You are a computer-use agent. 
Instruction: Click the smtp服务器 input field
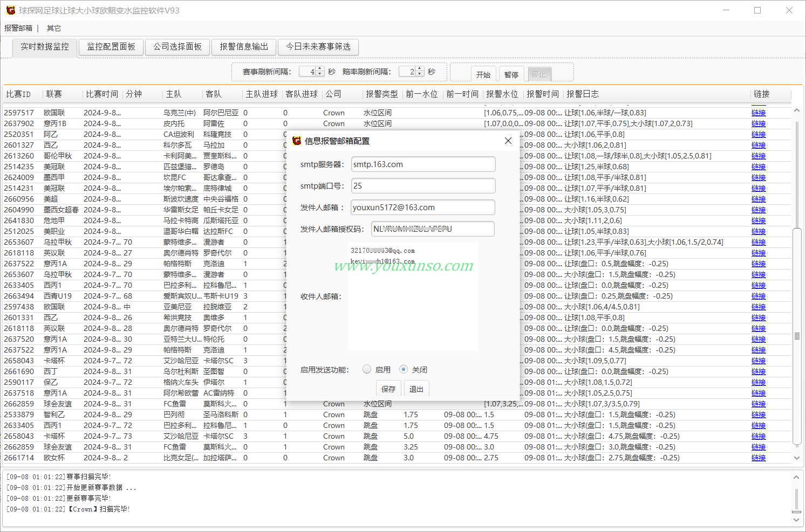(x=423, y=164)
